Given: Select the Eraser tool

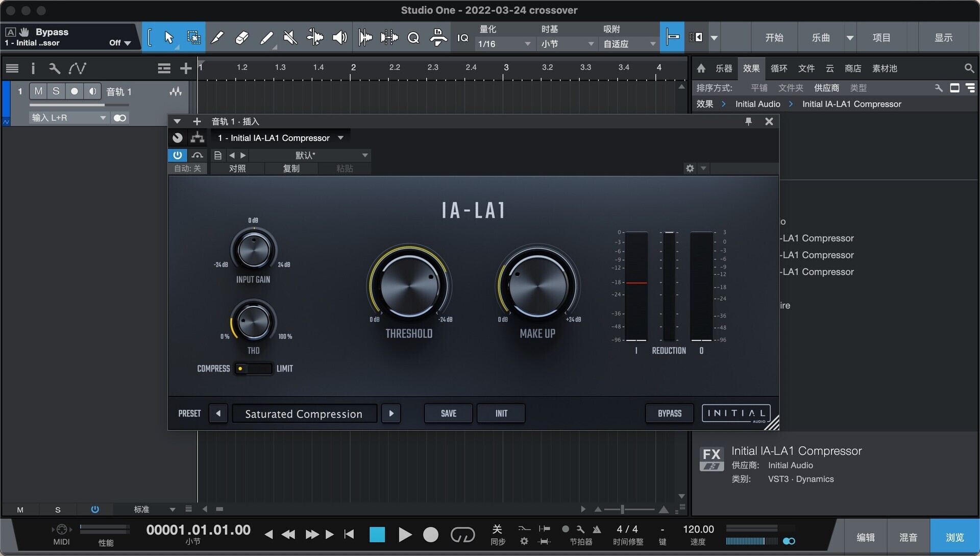Looking at the screenshot, I should [242, 37].
